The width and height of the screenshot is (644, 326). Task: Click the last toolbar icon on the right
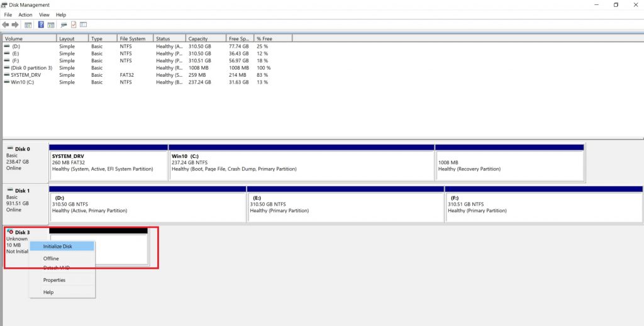84,25
